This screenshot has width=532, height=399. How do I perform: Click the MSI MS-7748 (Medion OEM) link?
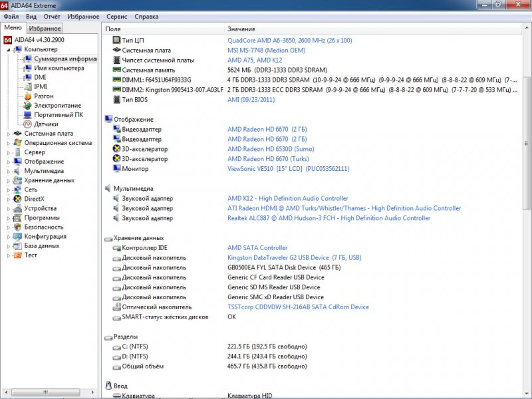tap(266, 50)
